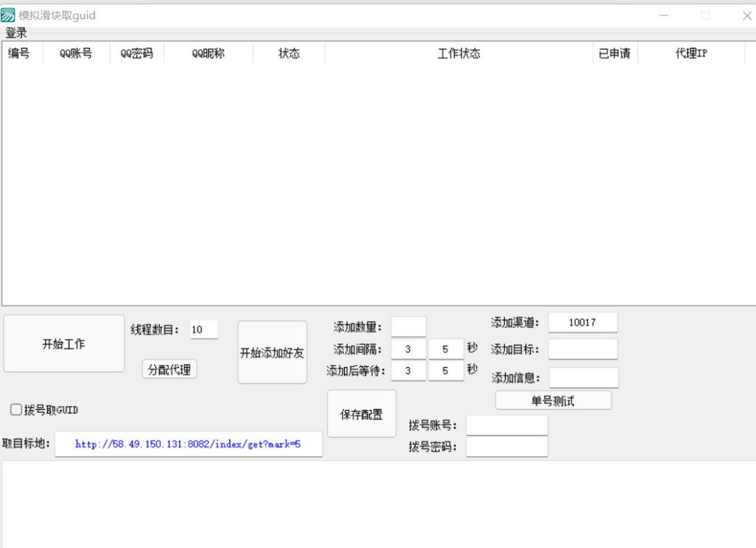Click the 线程数目 input field
The image size is (756, 548).
(x=204, y=330)
